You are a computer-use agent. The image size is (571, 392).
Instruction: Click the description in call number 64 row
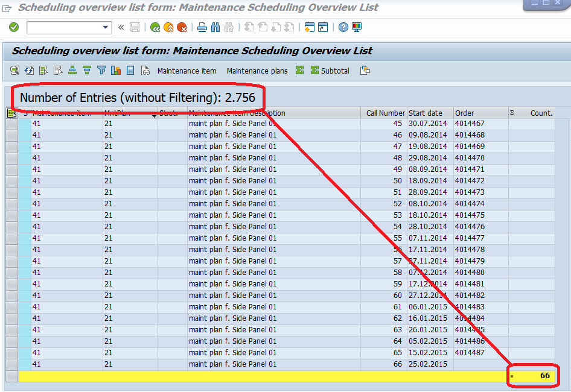tap(233, 341)
